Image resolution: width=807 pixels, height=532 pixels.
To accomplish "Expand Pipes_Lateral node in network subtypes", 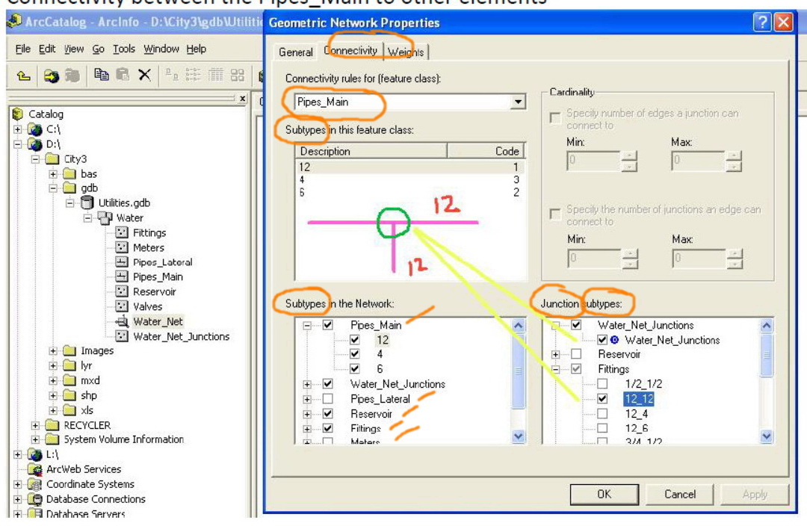I will (x=307, y=399).
